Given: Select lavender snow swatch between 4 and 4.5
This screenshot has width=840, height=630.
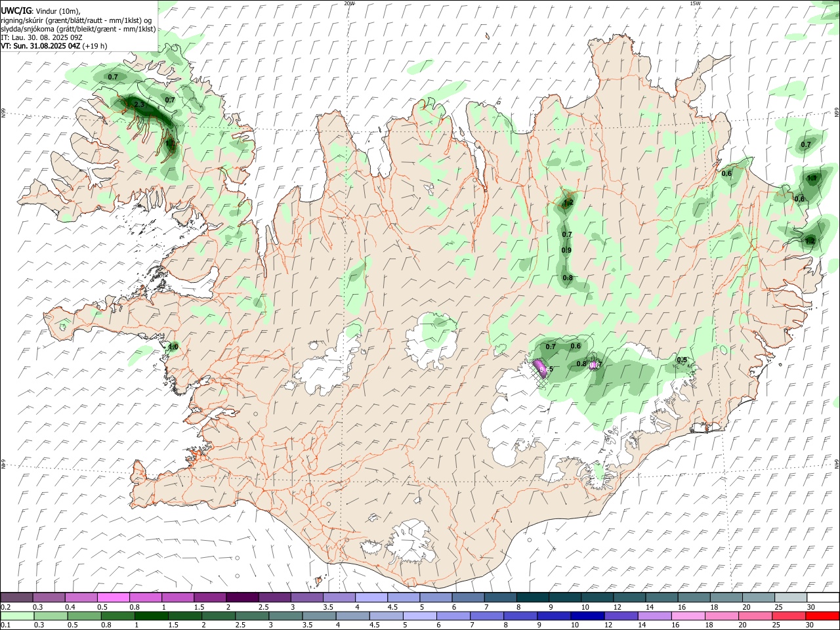Looking at the screenshot, I should [x=371, y=598].
